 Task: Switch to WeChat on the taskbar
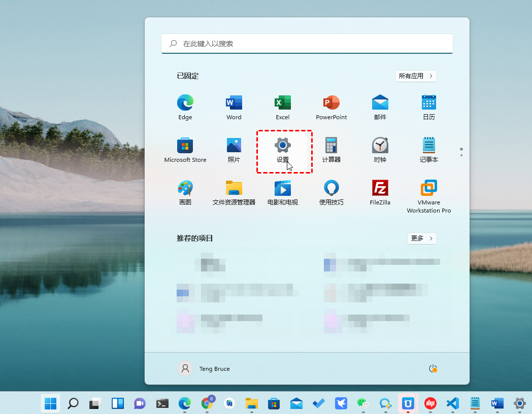[363, 403]
